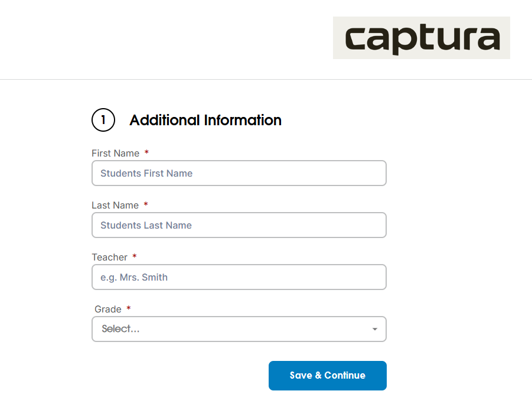
Task: Click the 'Select...' placeholder in Grade
Action: pyautogui.click(x=120, y=328)
